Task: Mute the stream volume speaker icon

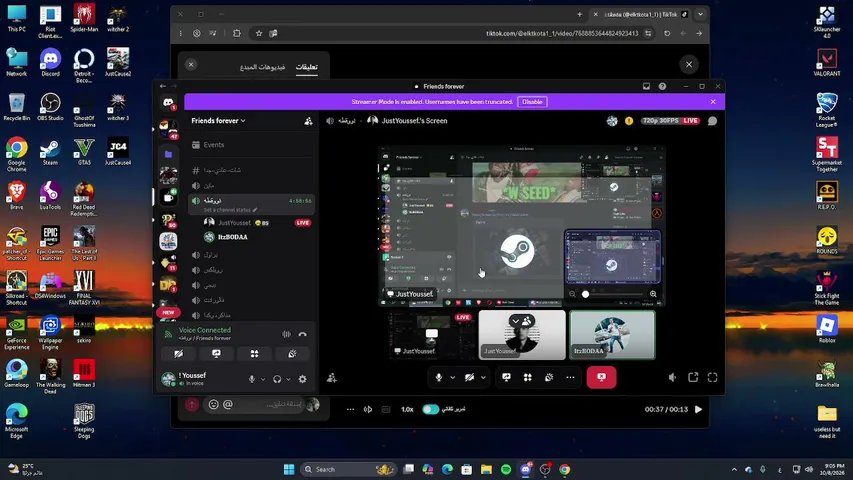Action: click(672, 377)
